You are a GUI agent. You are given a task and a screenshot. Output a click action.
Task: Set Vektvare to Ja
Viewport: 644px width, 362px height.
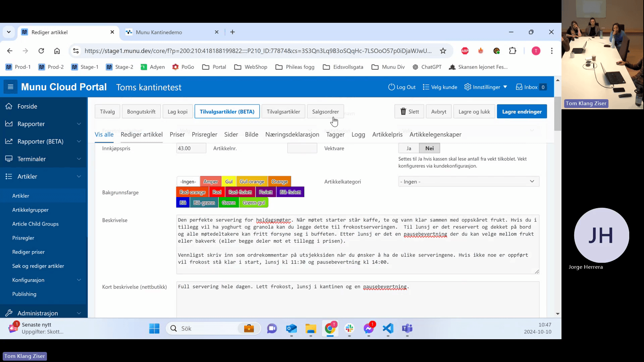tap(409, 148)
